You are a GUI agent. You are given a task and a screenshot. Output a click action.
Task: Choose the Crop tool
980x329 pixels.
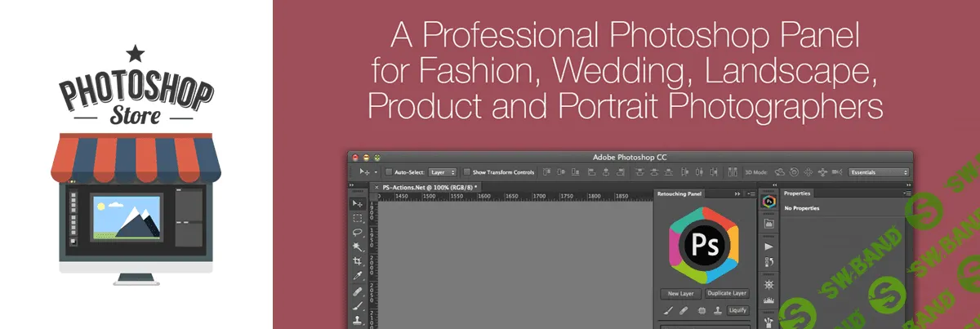[x=358, y=261]
